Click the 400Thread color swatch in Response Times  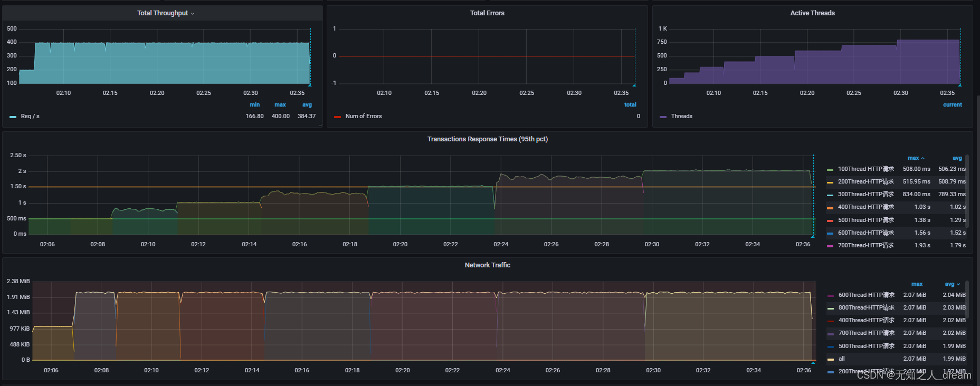(x=830, y=208)
